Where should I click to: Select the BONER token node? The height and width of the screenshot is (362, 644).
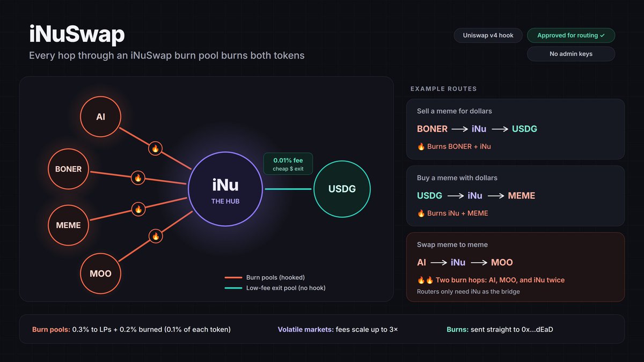point(69,169)
